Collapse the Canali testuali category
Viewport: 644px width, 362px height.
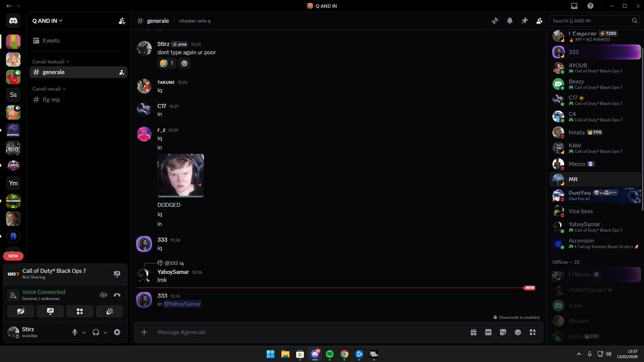click(51, 62)
